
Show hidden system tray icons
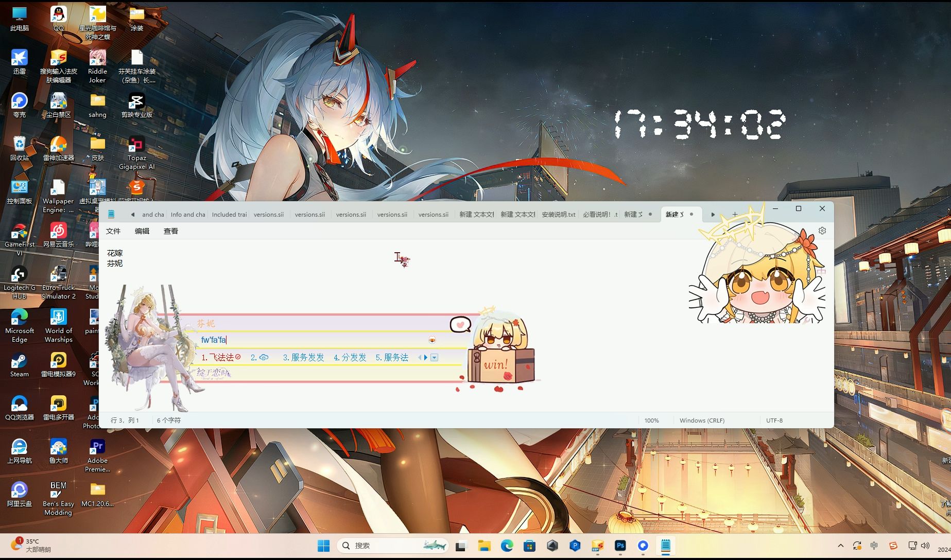(x=840, y=546)
